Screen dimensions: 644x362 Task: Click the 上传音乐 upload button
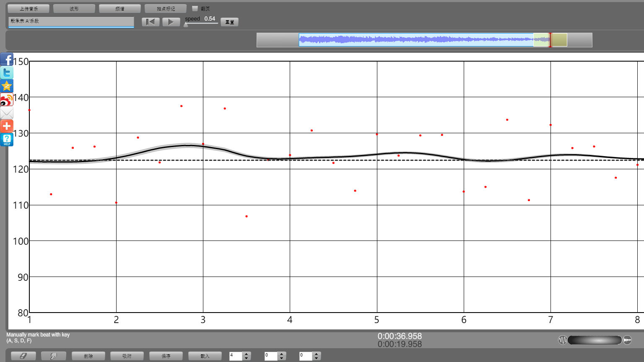(x=29, y=8)
